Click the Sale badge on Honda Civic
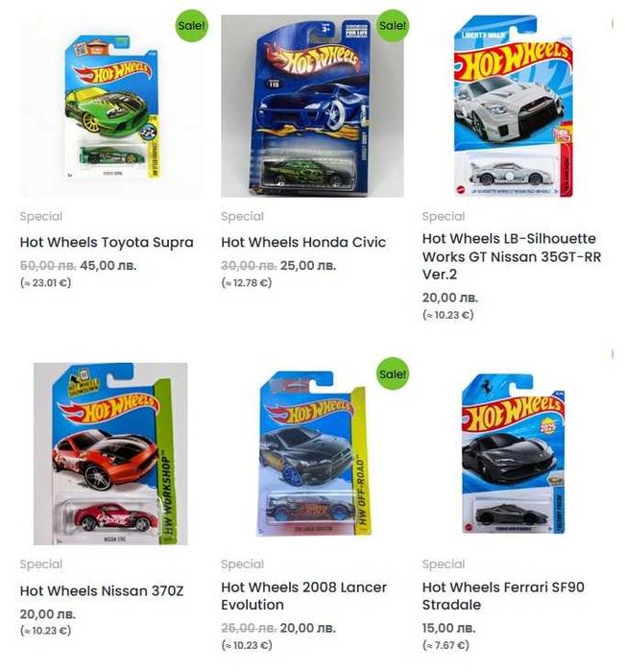 click(x=393, y=26)
